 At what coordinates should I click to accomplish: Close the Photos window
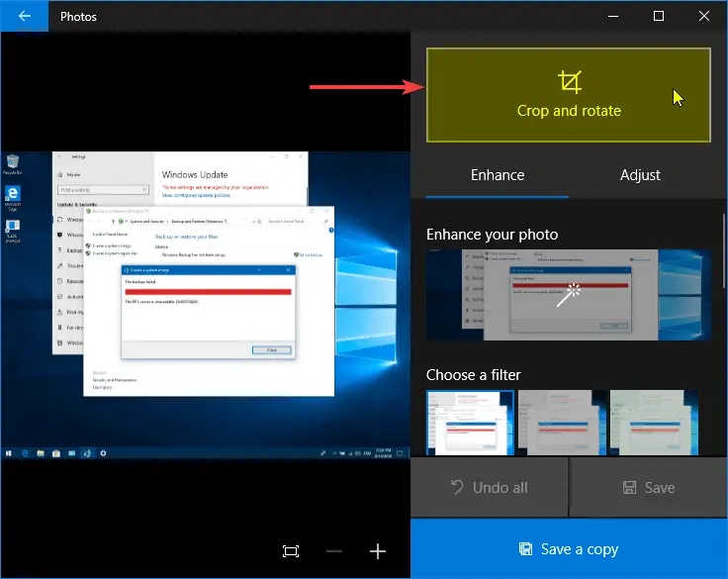(x=704, y=16)
